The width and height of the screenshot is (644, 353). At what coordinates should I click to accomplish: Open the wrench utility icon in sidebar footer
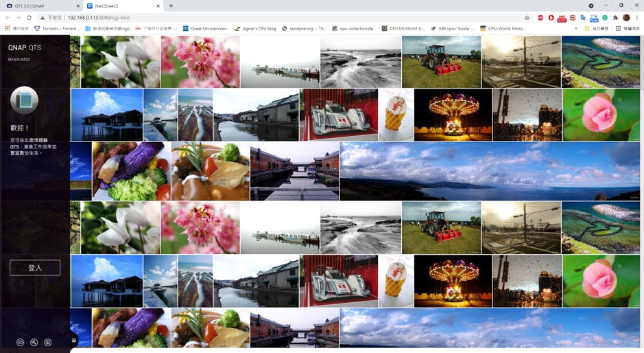[34, 342]
